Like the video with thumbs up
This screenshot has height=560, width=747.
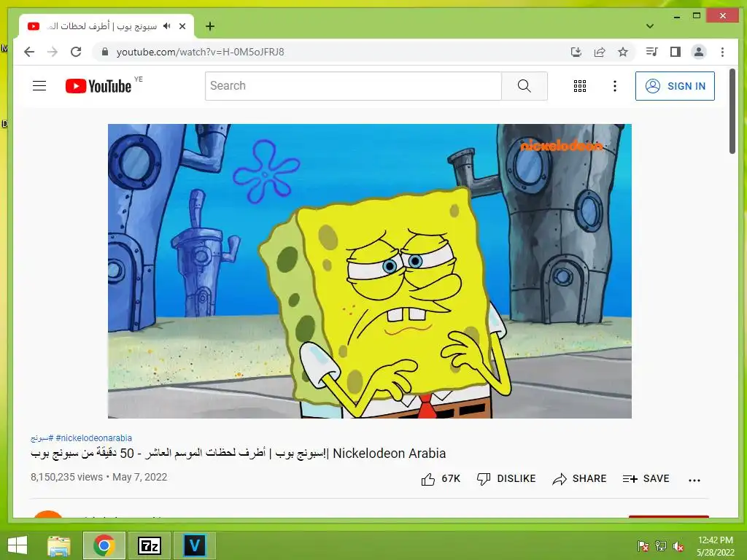(441, 478)
